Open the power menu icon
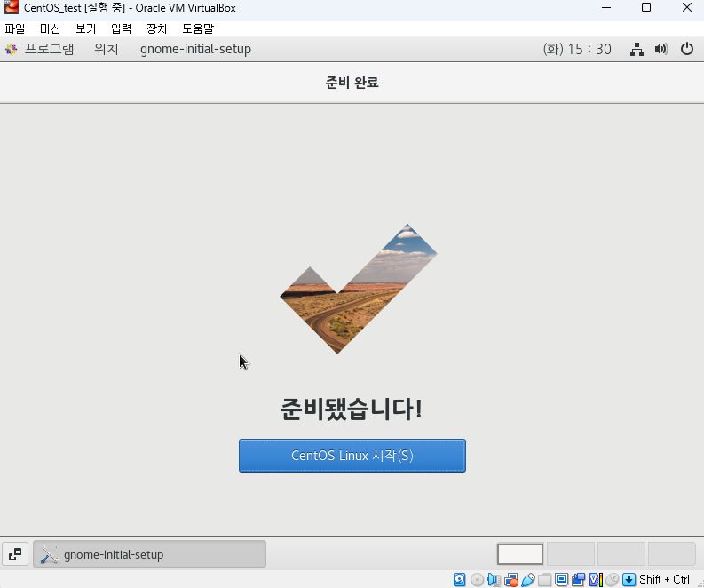Viewport: 704px width, 588px height. [687, 49]
